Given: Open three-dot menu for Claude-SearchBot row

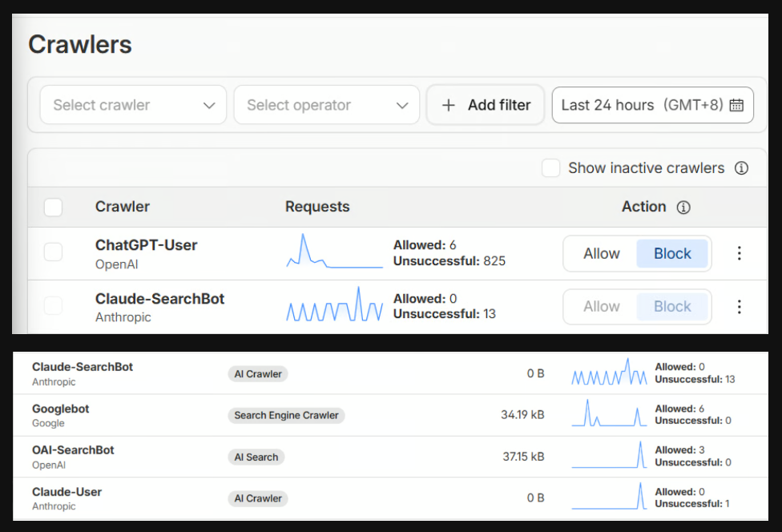Looking at the screenshot, I should pyautogui.click(x=739, y=307).
